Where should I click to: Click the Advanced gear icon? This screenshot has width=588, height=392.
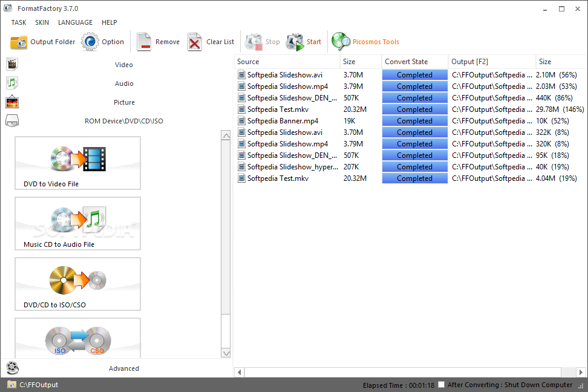[12, 368]
